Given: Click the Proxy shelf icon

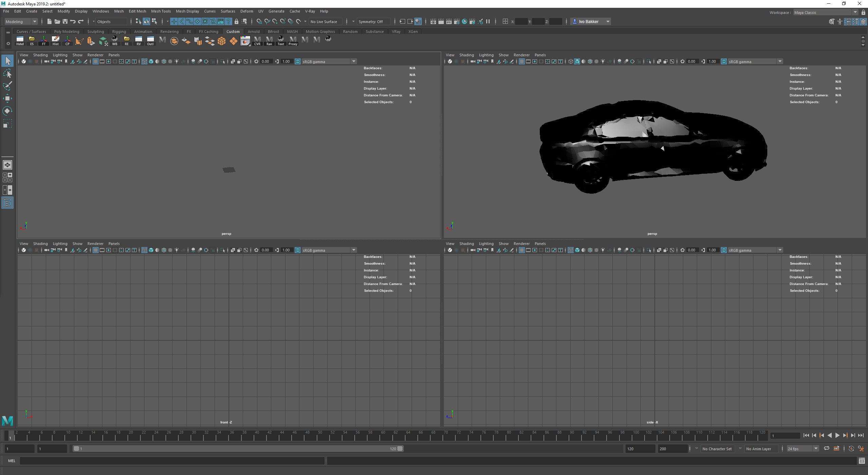Looking at the screenshot, I should coord(293,41).
